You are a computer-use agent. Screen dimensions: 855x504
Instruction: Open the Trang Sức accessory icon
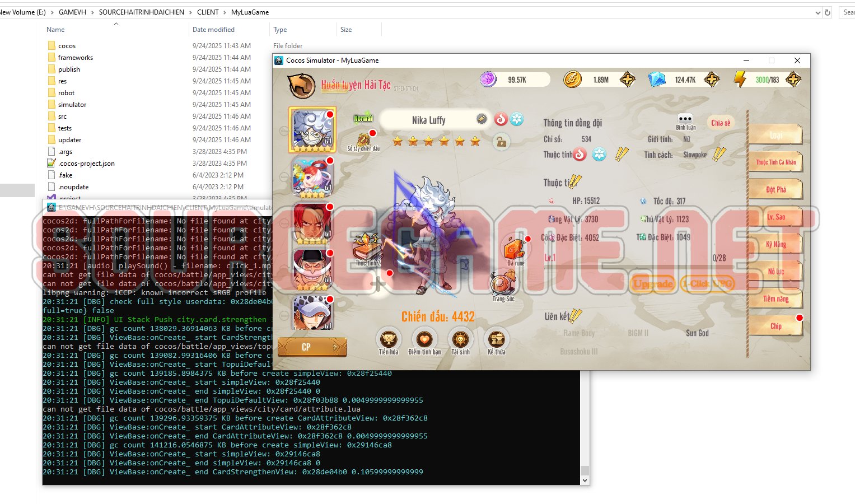[x=503, y=284]
